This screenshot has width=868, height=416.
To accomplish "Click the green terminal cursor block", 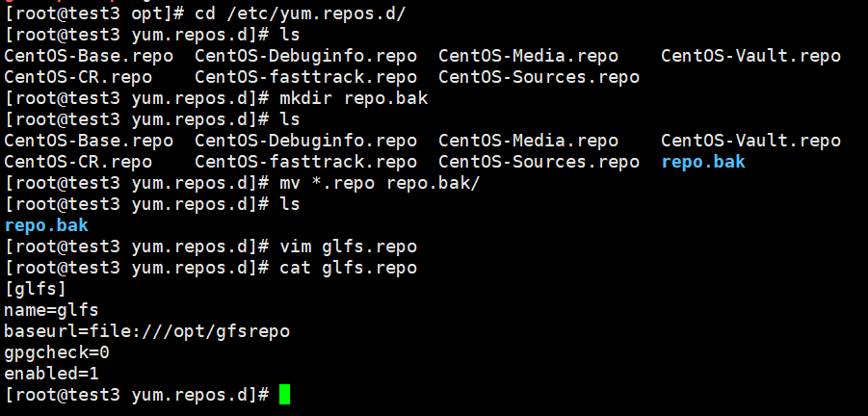I will pos(284,395).
